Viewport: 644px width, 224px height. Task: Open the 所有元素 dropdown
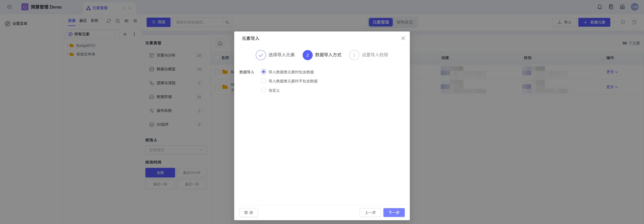pyautogui.click(x=92, y=34)
